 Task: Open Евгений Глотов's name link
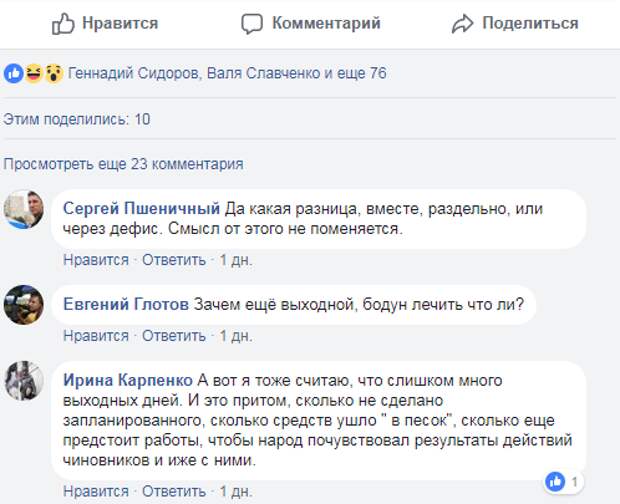click(x=126, y=305)
